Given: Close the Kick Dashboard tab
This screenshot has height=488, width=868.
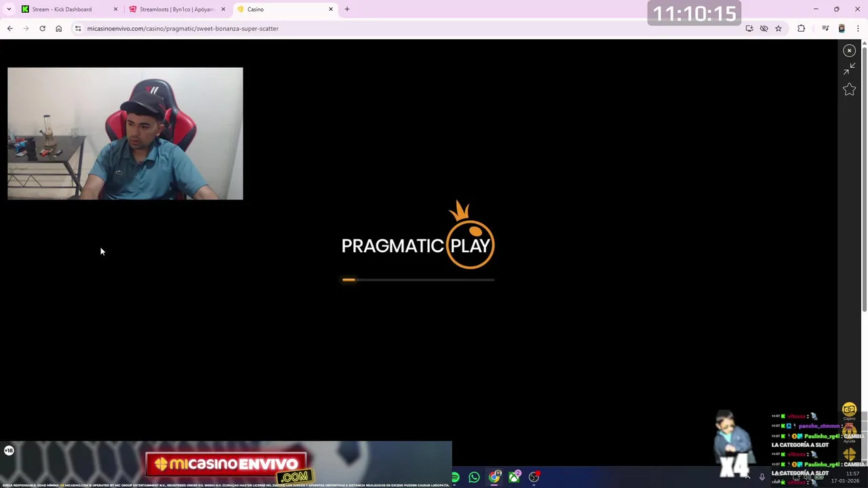Looking at the screenshot, I should point(115,9).
